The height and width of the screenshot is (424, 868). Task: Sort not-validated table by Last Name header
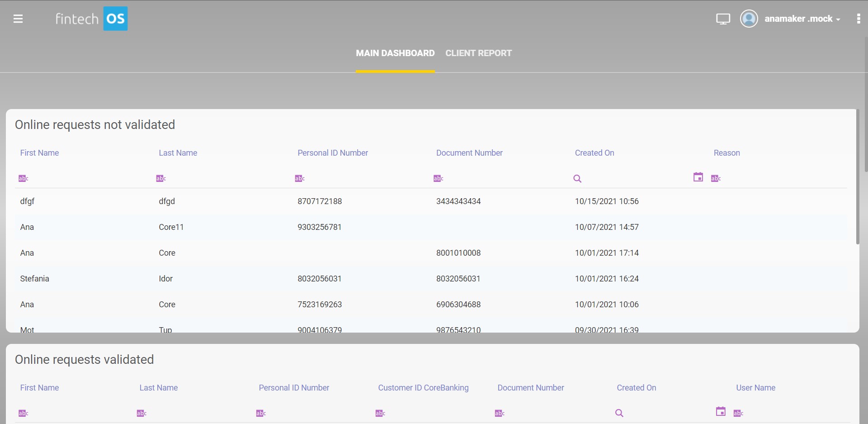178,153
